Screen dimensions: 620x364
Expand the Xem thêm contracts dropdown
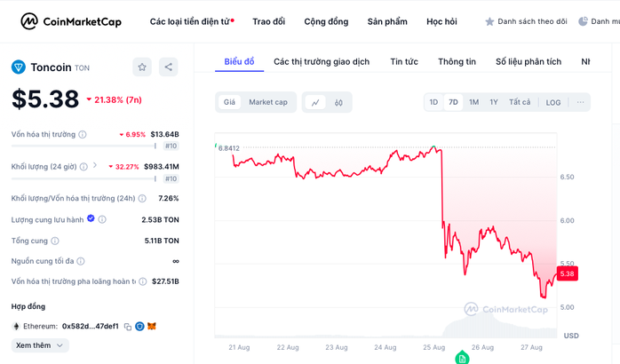[x=40, y=345]
